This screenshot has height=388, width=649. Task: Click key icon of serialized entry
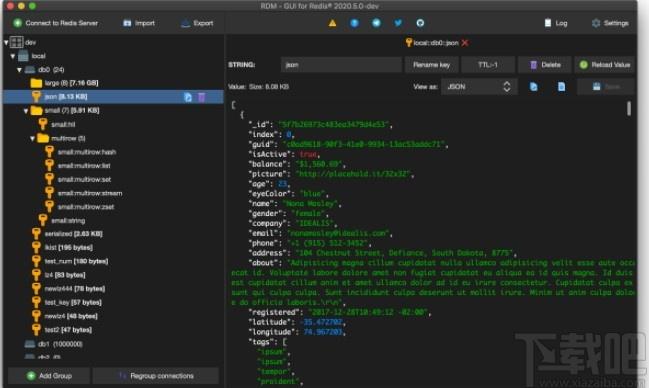click(x=36, y=234)
